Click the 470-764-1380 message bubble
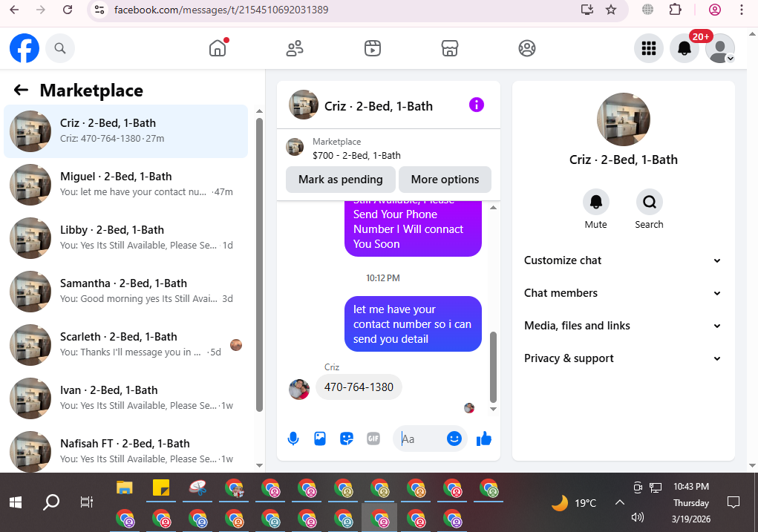The height and width of the screenshot is (532, 758). click(359, 387)
